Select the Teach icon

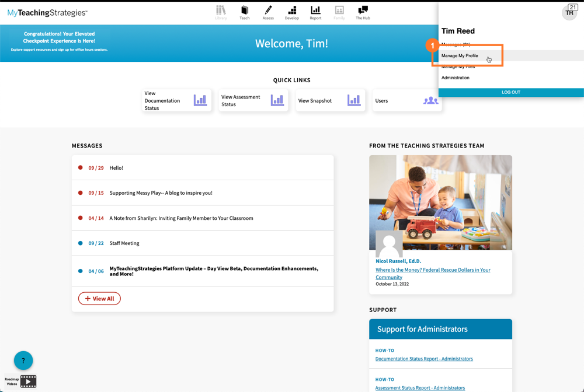pyautogui.click(x=245, y=12)
